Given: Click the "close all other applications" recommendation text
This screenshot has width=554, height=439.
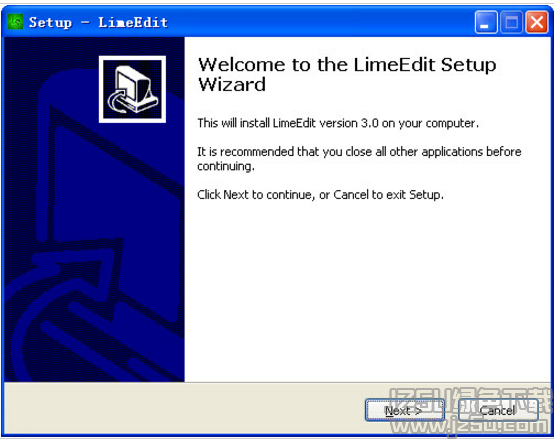Looking at the screenshot, I should coord(359,159).
